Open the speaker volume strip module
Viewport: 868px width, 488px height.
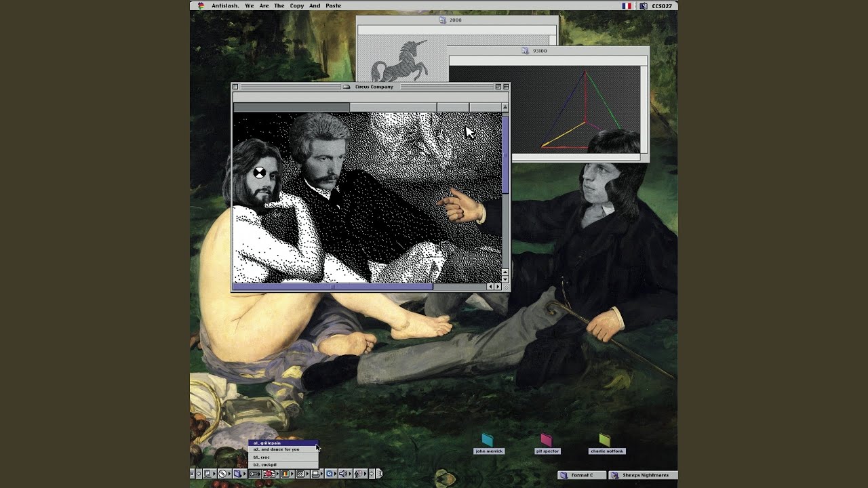point(342,474)
